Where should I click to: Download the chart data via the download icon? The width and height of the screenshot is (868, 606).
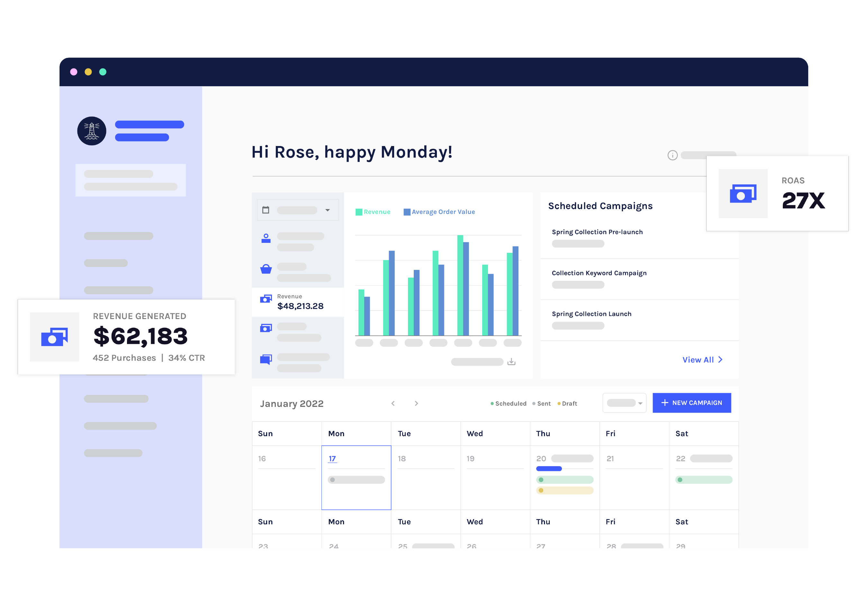511,361
